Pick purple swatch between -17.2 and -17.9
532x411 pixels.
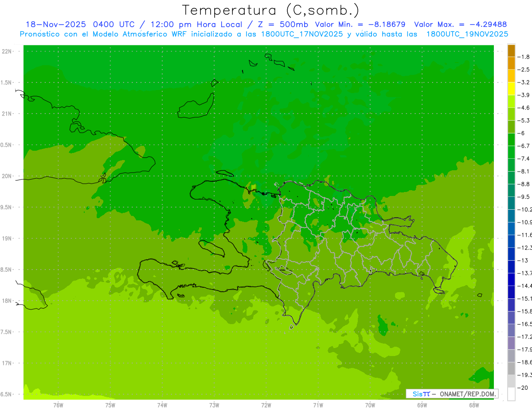click(x=511, y=343)
